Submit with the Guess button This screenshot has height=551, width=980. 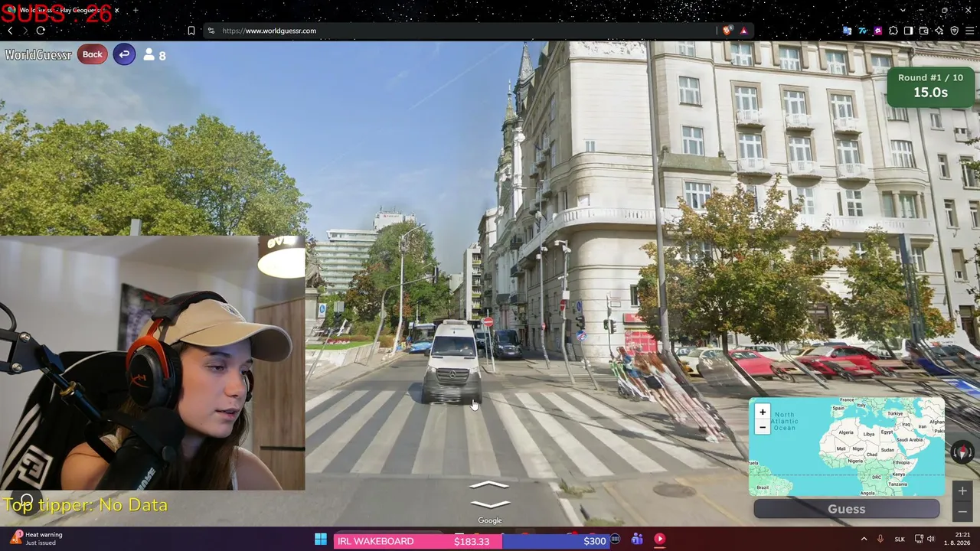point(847,509)
